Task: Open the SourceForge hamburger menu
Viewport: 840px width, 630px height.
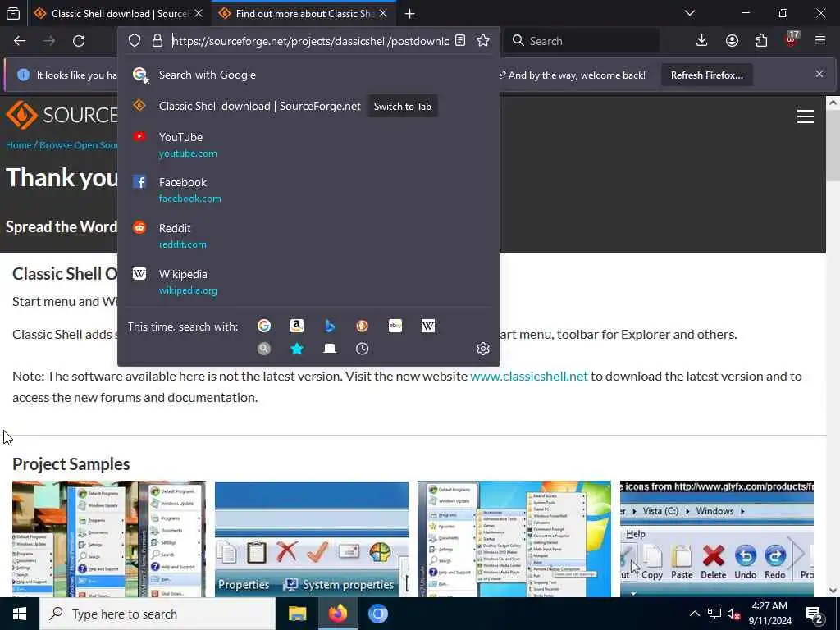Action: click(805, 116)
